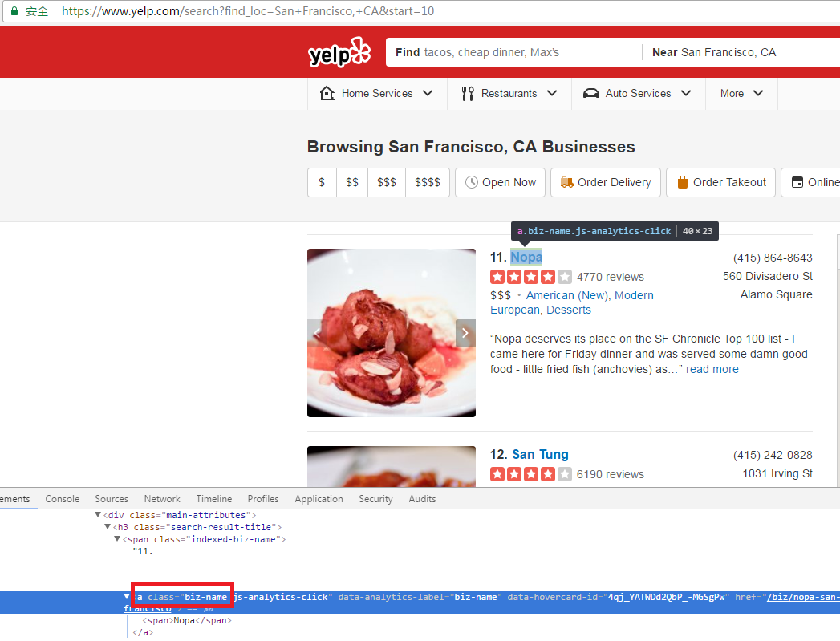Switch to the Audits tab
Viewport: 840px width, 641px height.
(422, 498)
